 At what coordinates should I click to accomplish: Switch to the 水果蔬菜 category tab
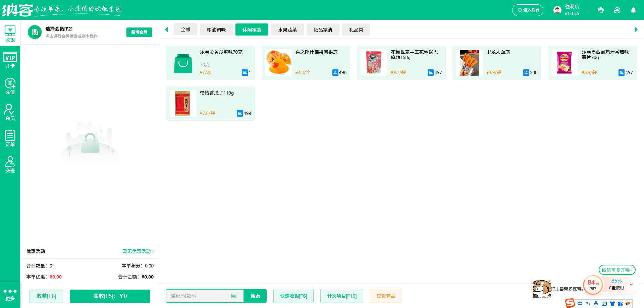(x=287, y=29)
